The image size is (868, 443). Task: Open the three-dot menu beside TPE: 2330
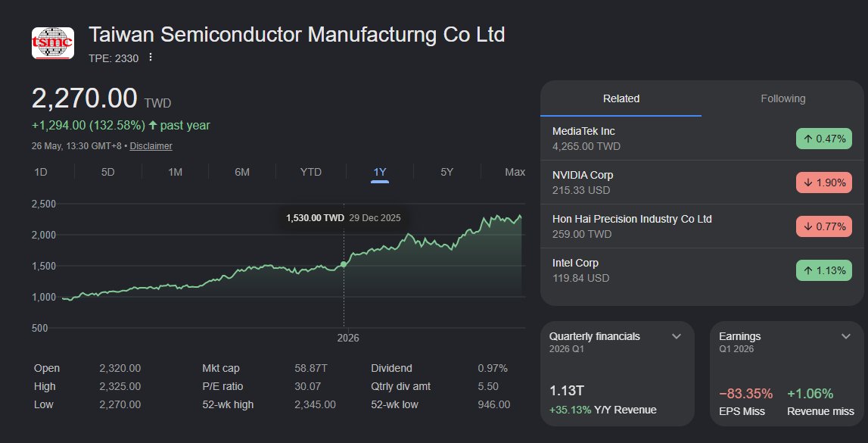click(x=150, y=58)
